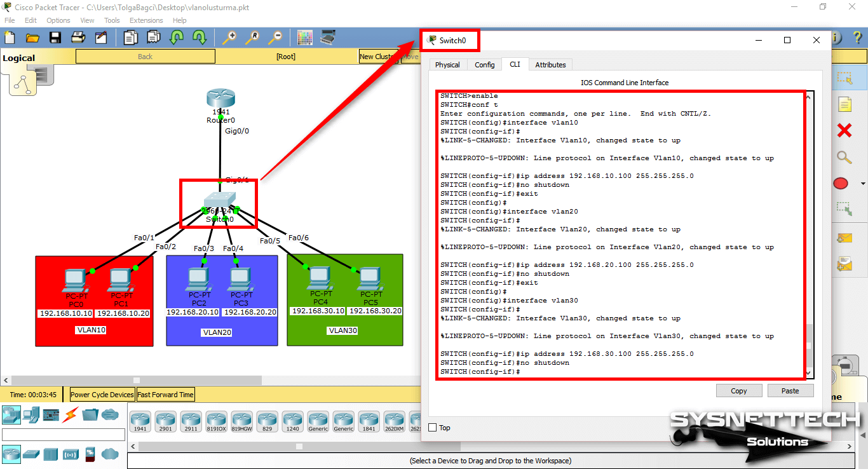Click the Undo green arrow icon
Viewport: 868px width, 469px height.
(176, 37)
